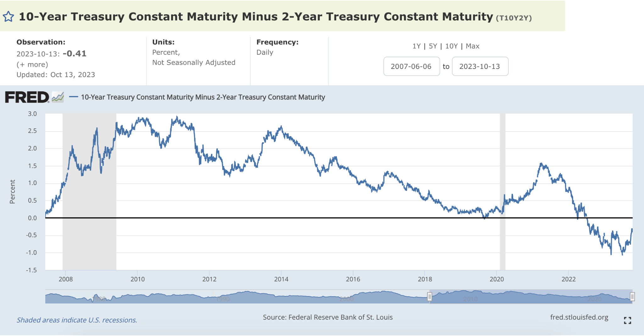Viewport: 644px width, 336px height.
Task: Open the fullscreen chart icon
Action: click(627, 320)
